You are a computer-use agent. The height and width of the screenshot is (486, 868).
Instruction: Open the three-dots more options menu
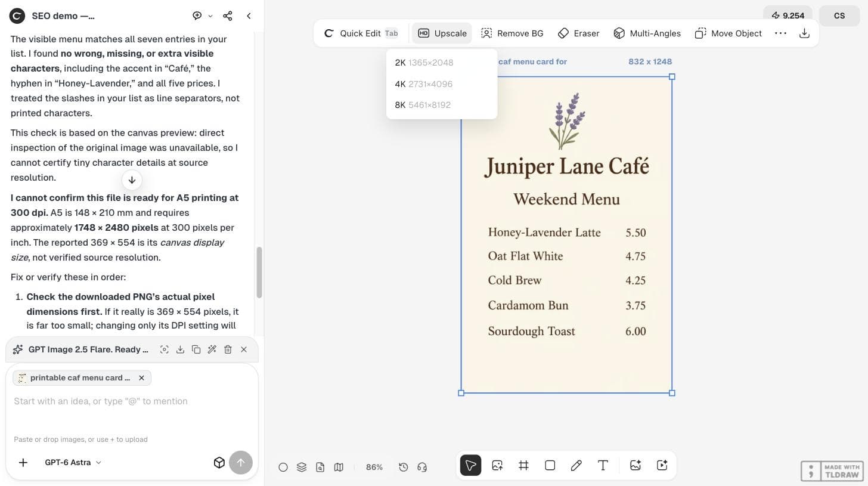pos(780,33)
